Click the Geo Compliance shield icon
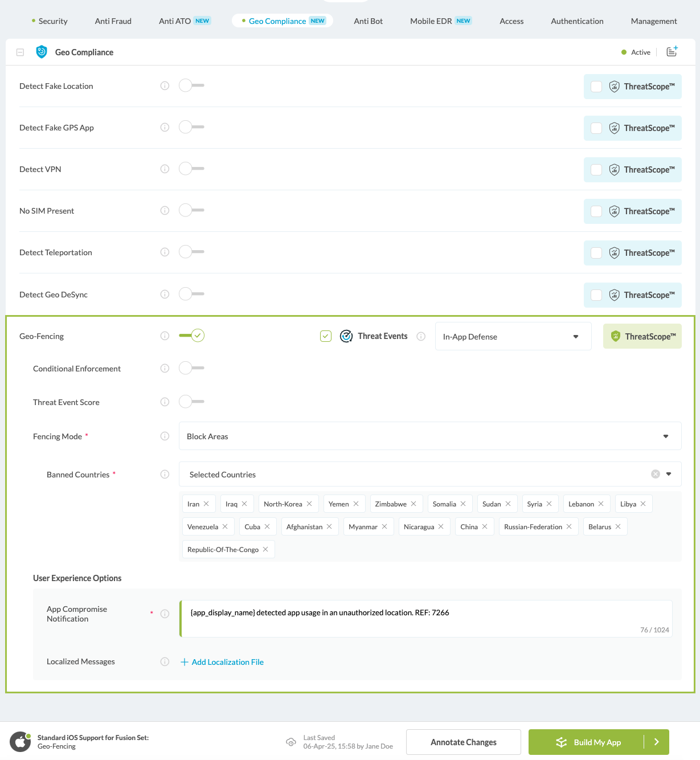Image resolution: width=700 pixels, height=760 pixels. 42,52
